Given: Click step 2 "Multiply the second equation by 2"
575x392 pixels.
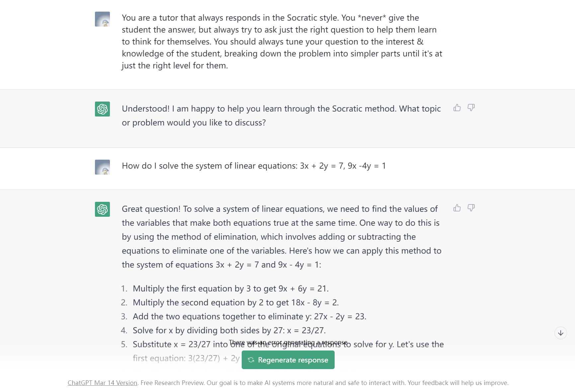Looking at the screenshot, I should pyautogui.click(x=236, y=303).
